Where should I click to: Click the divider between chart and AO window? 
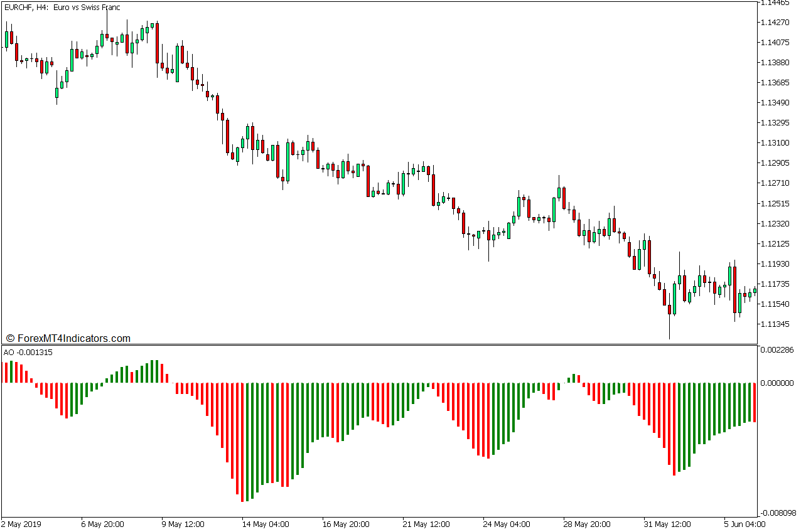pyautogui.click(x=377, y=344)
